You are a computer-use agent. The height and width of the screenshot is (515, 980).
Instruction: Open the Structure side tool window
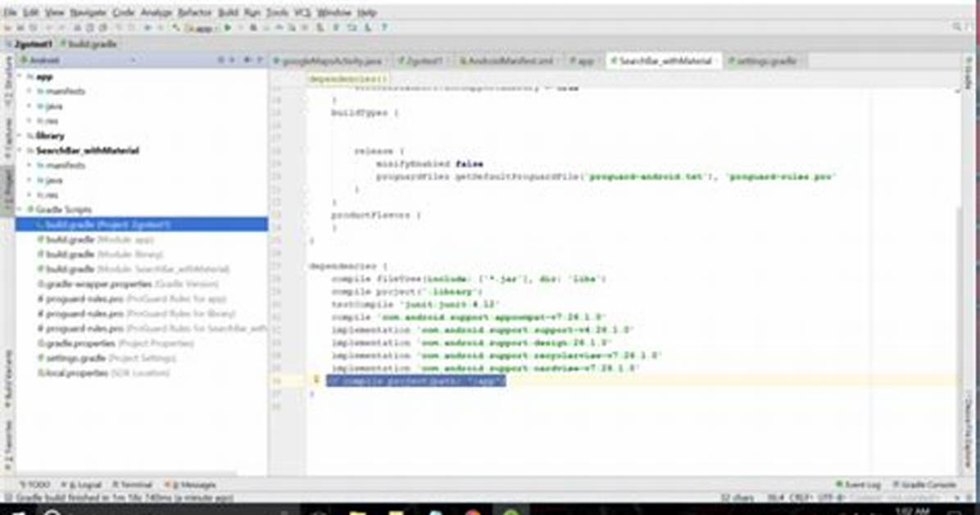[x=8, y=80]
